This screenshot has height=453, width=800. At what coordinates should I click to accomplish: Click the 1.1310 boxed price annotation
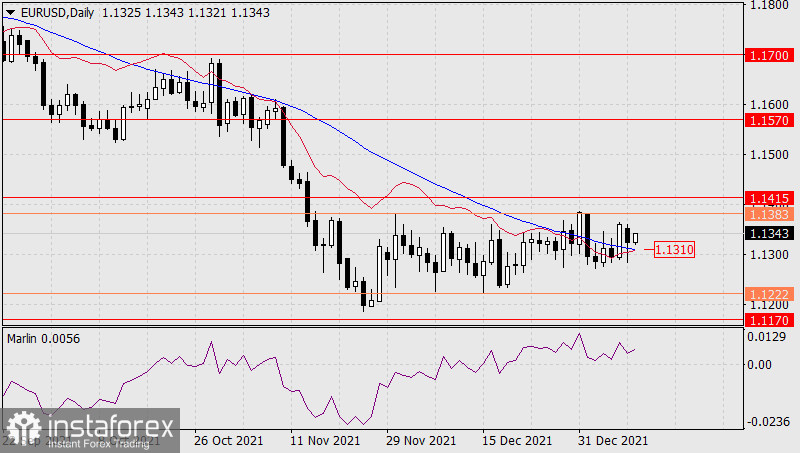[x=673, y=248]
